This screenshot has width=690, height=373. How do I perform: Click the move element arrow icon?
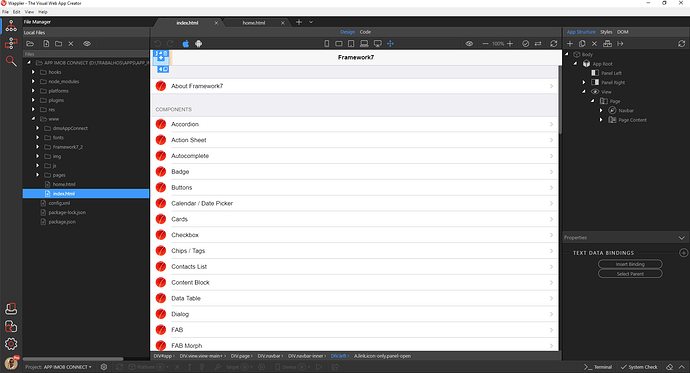click(x=620, y=44)
